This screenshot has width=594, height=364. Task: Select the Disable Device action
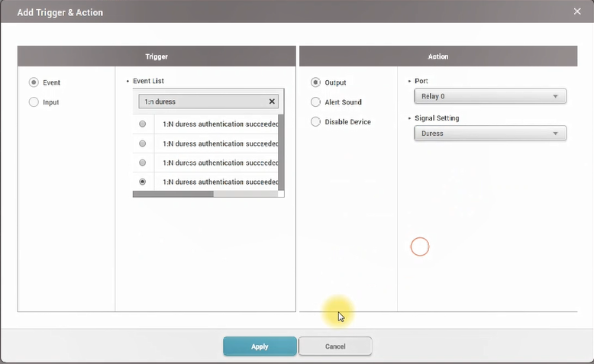point(316,122)
